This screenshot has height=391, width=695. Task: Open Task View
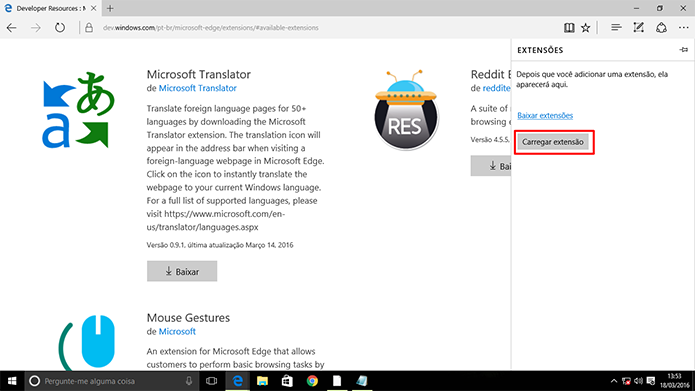[211, 381]
